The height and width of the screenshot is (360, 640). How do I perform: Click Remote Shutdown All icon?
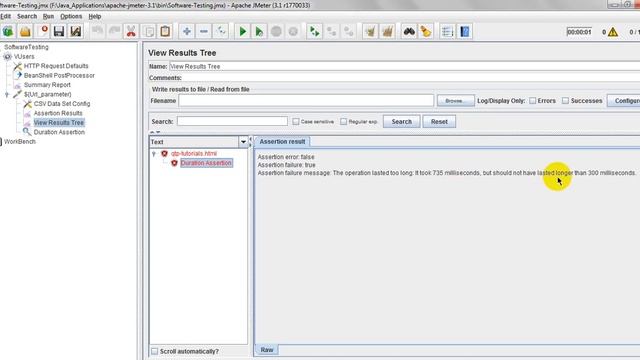click(x=349, y=31)
